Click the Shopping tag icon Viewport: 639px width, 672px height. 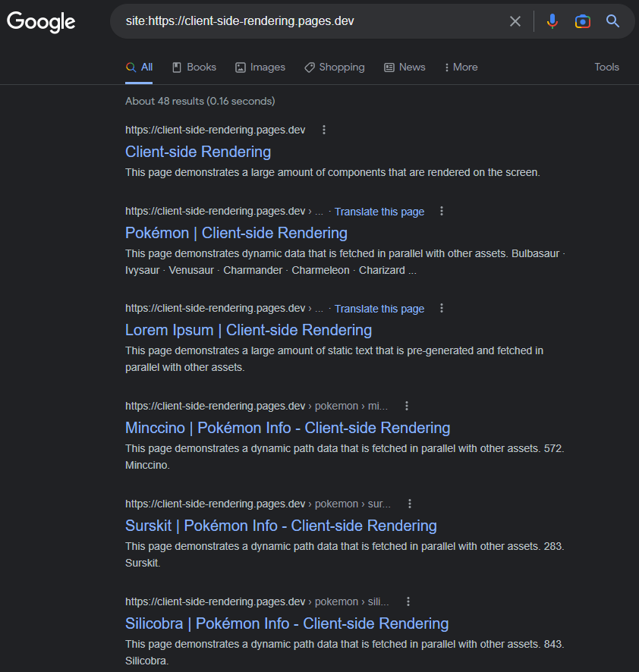(309, 67)
